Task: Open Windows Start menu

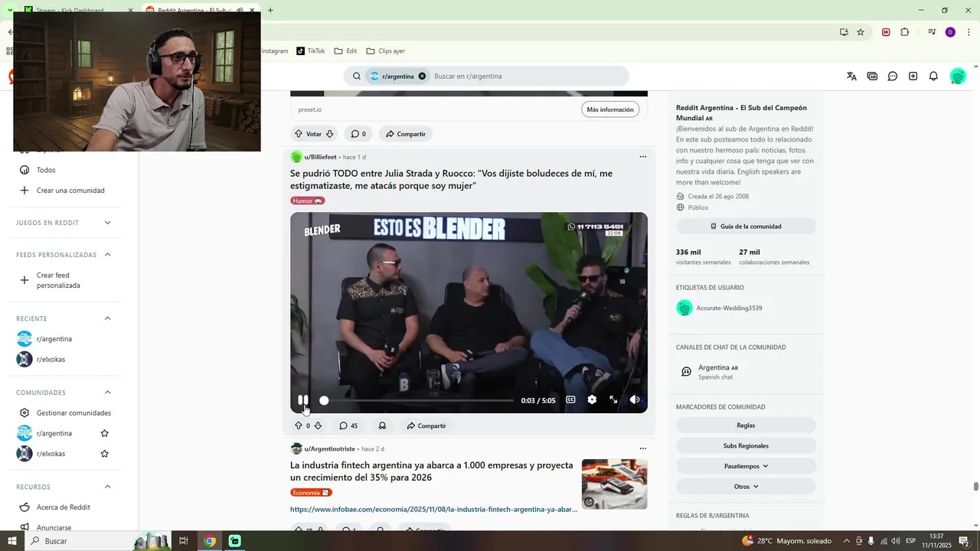Action: click(12, 541)
